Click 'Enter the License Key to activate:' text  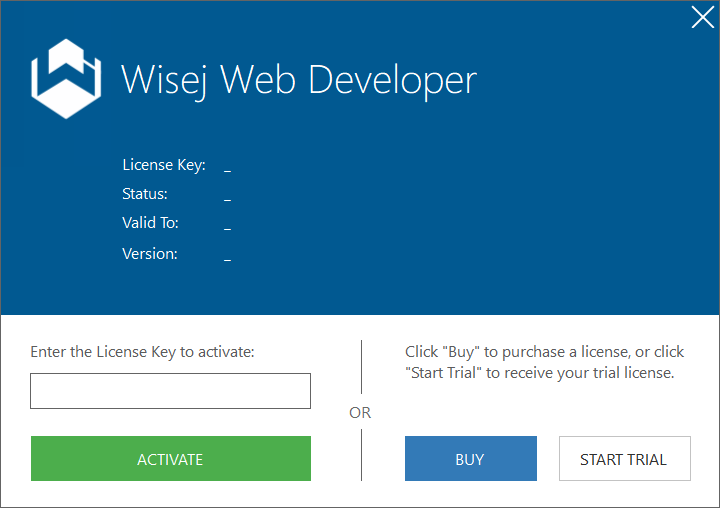point(142,352)
